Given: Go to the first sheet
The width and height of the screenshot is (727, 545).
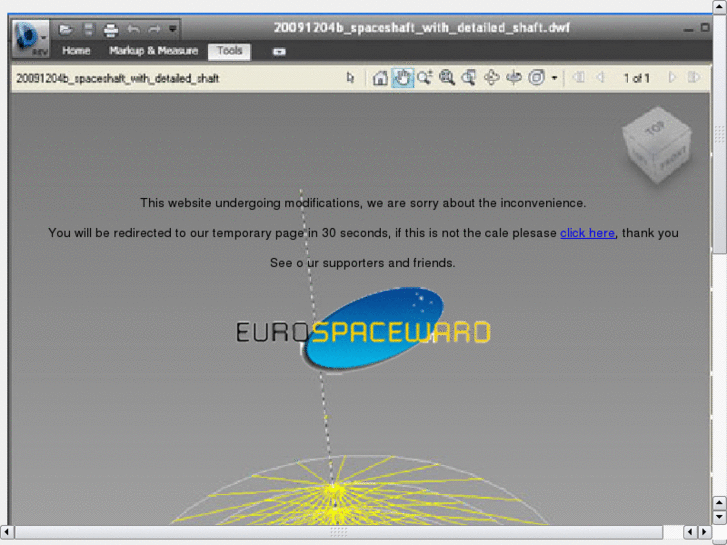Looking at the screenshot, I should point(578,77).
